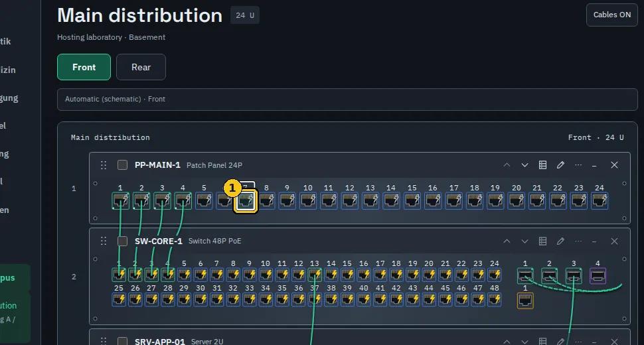
Task: Select PoE port 13 on SW-CORE-1
Action: click(x=315, y=275)
